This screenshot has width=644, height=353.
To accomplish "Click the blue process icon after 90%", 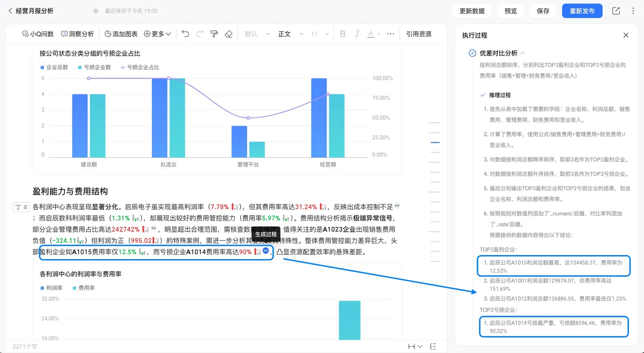I will pos(266,251).
